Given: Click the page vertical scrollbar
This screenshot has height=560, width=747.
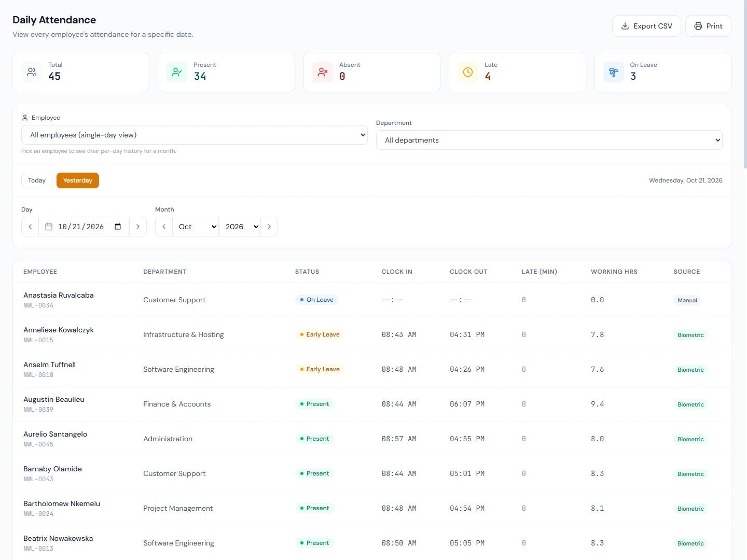Looking at the screenshot, I should [745, 84].
